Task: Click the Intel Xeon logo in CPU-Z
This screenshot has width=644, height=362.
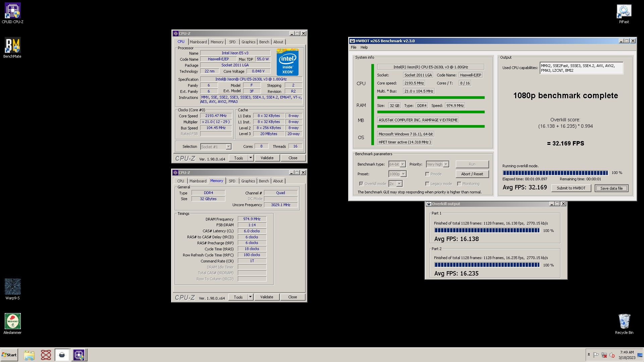Action: (287, 62)
